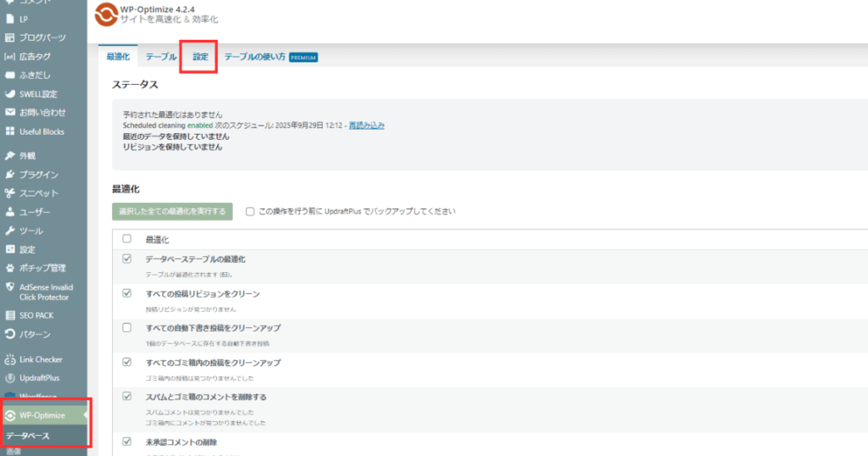
Task: Click the SEO PACK sidebar icon
Action: tap(10, 315)
